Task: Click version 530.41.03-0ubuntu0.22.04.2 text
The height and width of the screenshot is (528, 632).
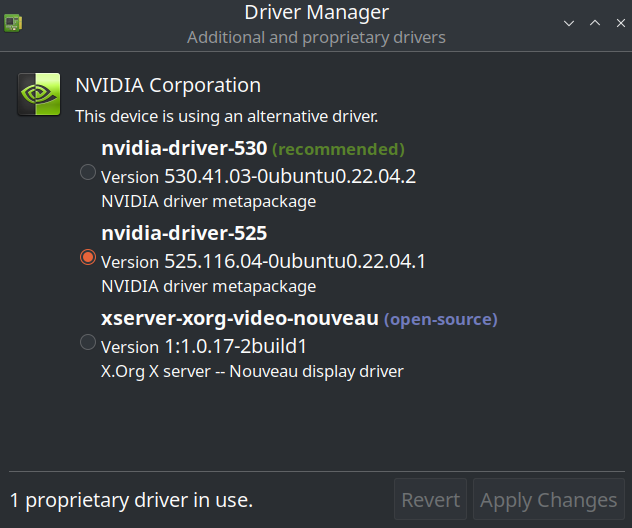Action: (x=290, y=177)
